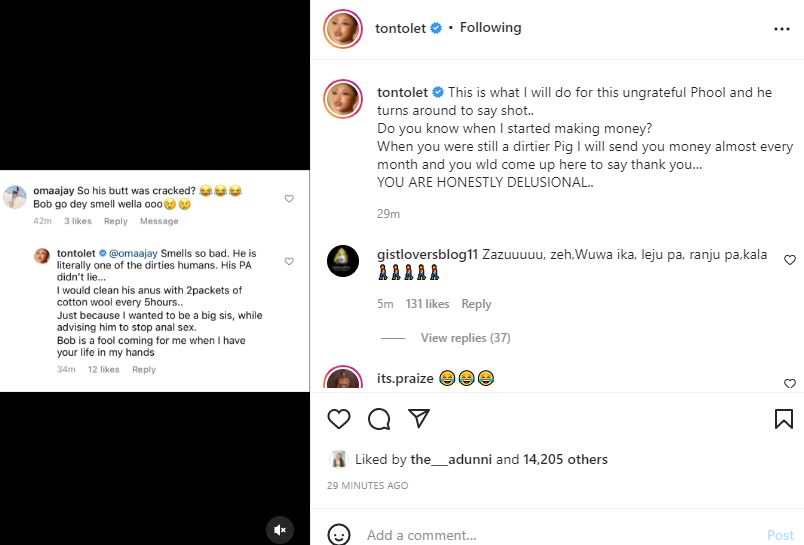Click Reply under gistloversblog11 comment

click(476, 304)
